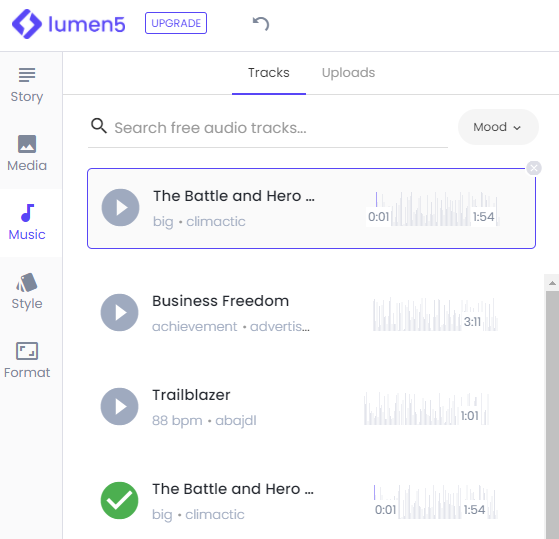The image size is (559, 539).
Task: Click the undo arrow icon
Action: (261, 24)
